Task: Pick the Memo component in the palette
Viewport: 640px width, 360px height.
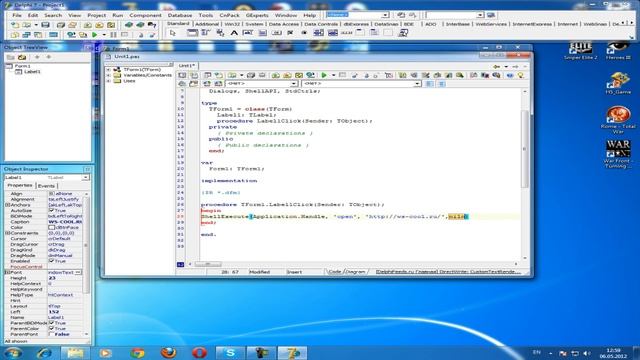Action: point(262,33)
